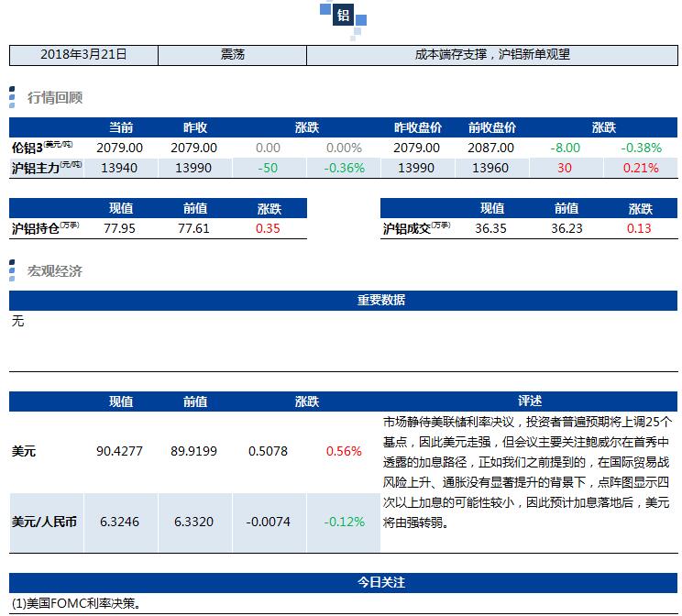Click the -0.38% change percentage
The width and height of the screenshot is (682, 616).
click(x=641, y=148)
